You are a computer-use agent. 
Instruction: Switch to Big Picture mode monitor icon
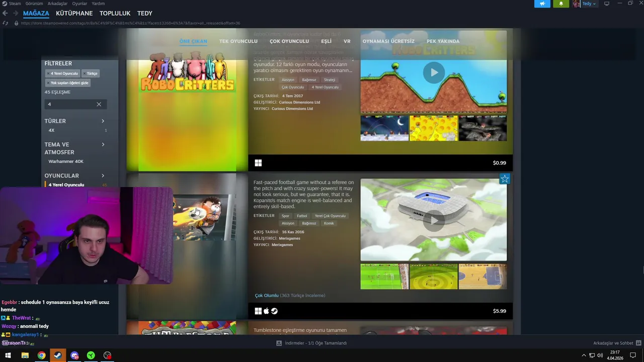point(607,4)
